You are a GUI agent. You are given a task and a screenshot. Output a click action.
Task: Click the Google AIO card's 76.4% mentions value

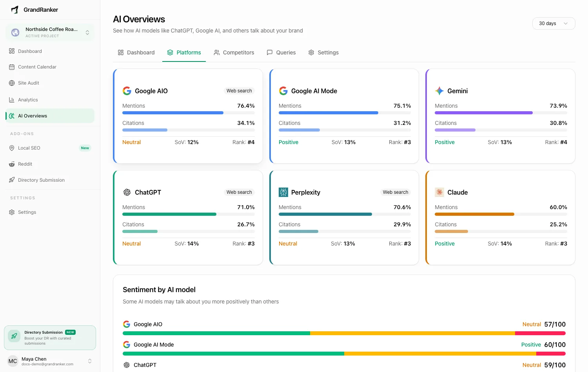(x=246, y=106)
